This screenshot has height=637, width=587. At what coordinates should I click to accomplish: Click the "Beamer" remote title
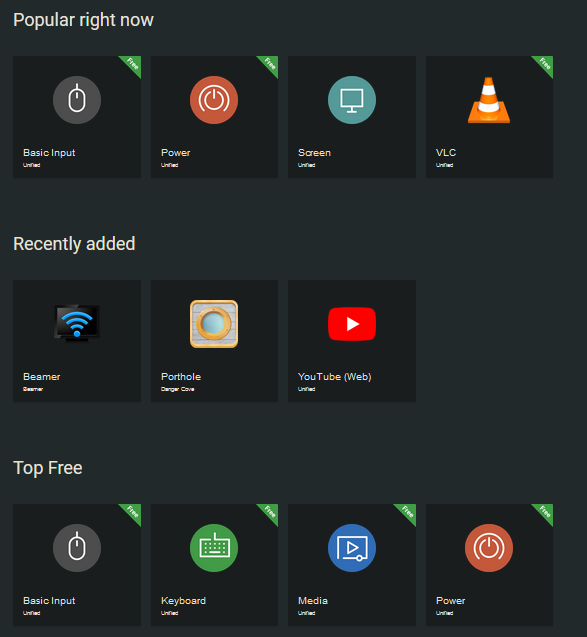point(42,377)
